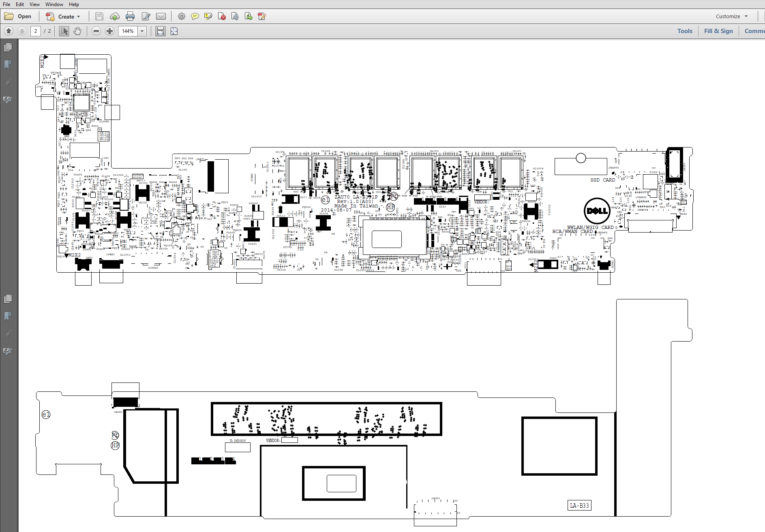Send file via email envelope icon
This screenshot has height=532, width=765.
[161, 17]
